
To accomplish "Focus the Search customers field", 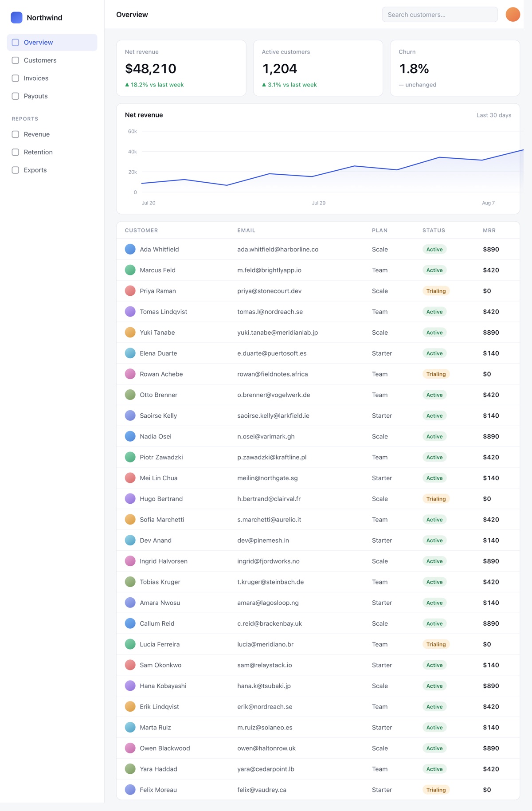I will click(x=440, y=15).
